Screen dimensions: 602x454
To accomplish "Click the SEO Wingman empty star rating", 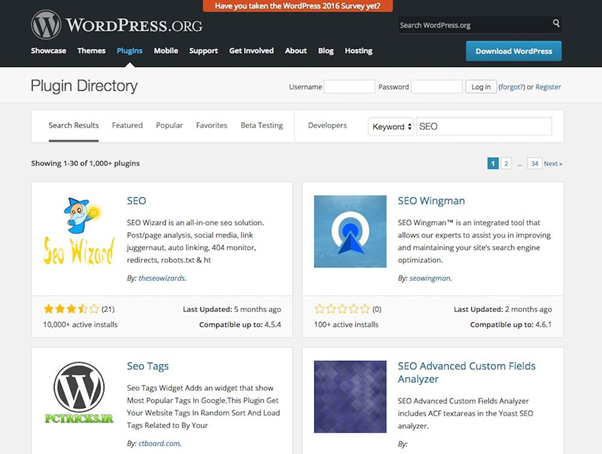I will pyautogui.click(x=342, y=309).
